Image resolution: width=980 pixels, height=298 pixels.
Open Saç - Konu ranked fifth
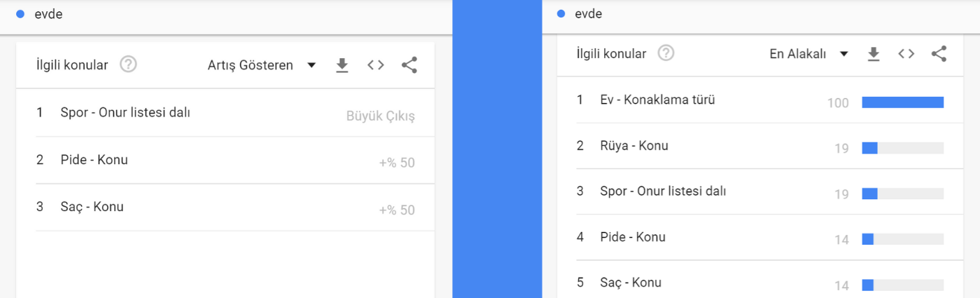click(x=760, y=283)
